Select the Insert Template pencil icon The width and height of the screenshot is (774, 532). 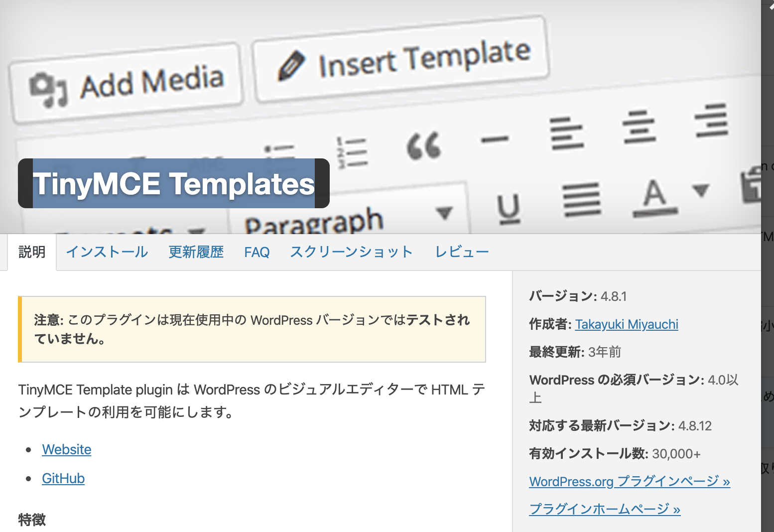(x=293, y=63)
